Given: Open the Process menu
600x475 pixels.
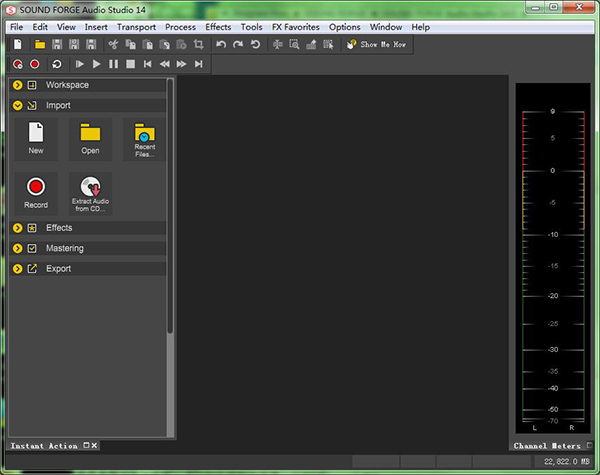Looking at the screenshot, I should click(x=180, y=27).
